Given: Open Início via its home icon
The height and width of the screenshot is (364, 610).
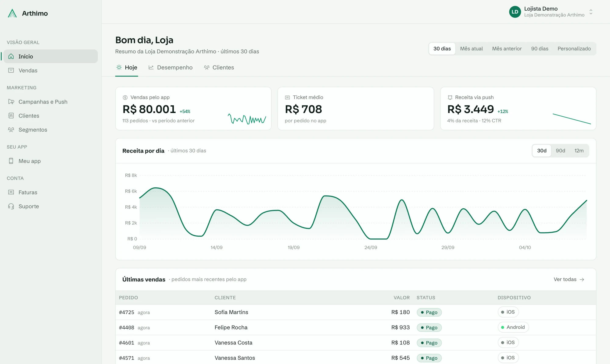Looking at the screenshot, I should point(11,56).
